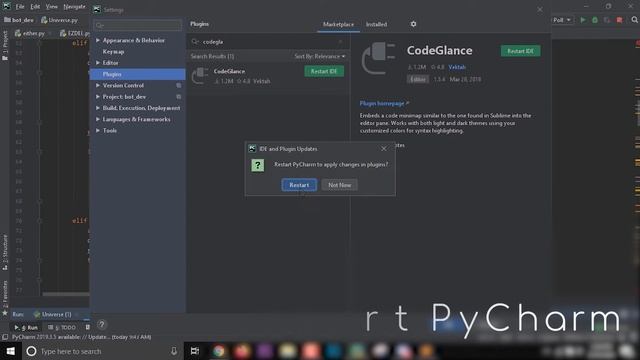Expand the Editor settings node
Screen dimensions: 640x360
click(x=98, y=63)
